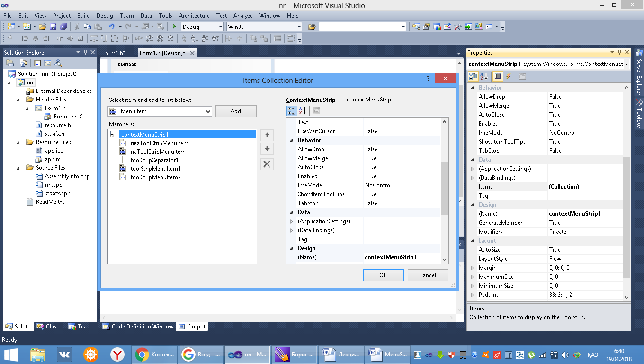Open Yandex Browser from the taskbar
Viewport: 644px width, 364px height.
point(117,354)
